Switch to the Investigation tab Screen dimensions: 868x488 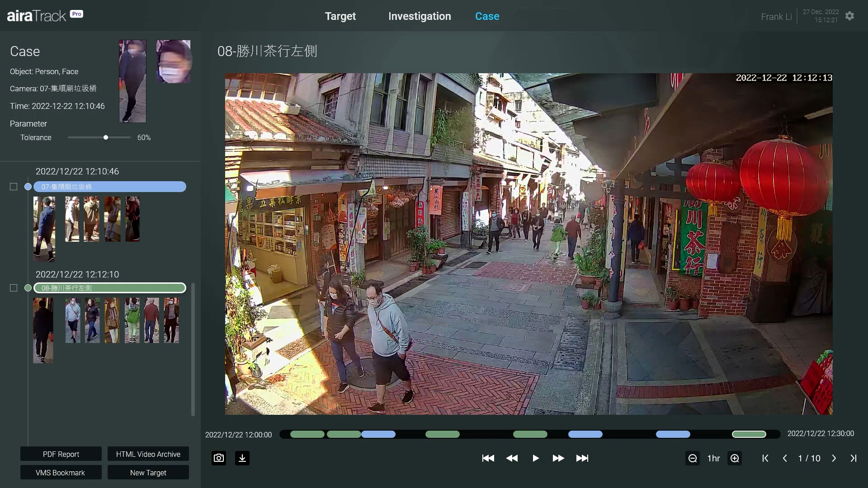tap(420, 16)
